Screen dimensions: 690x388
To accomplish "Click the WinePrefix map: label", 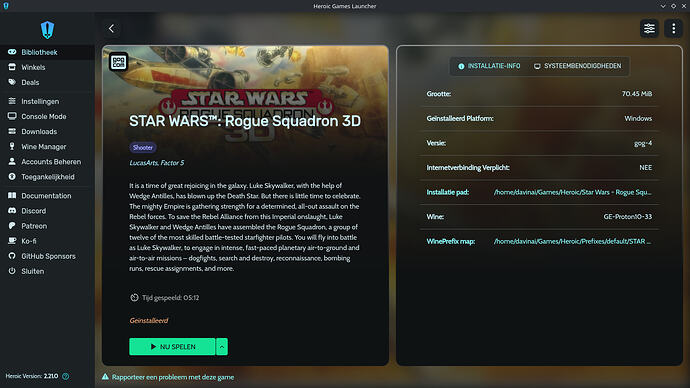I will pos(451,241).
